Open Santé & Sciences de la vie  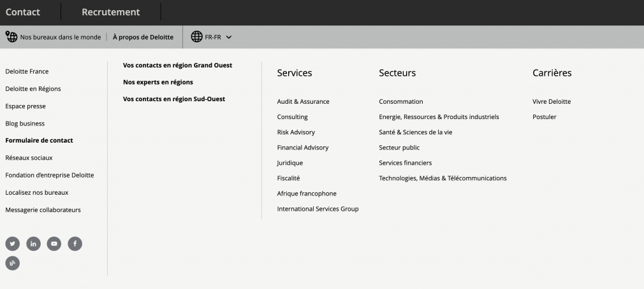pyautogui.click(x=416, y=132)
